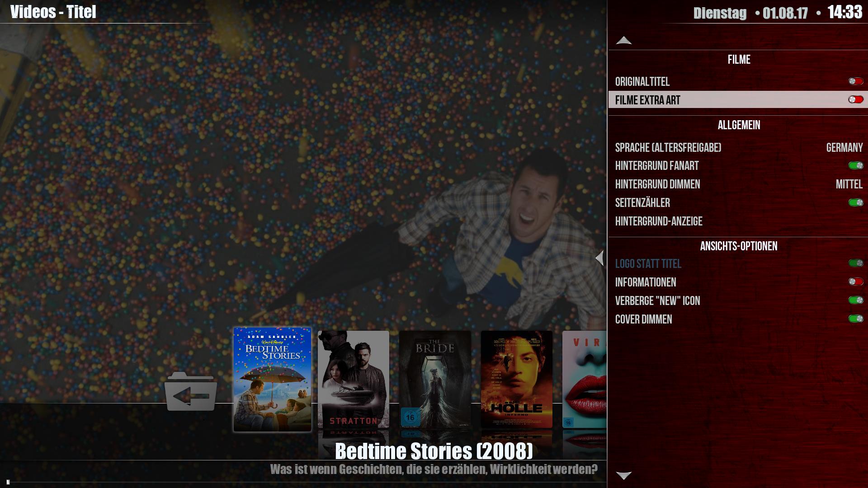
Task: Select the Logo statt Titel row label
Action: 648,264
